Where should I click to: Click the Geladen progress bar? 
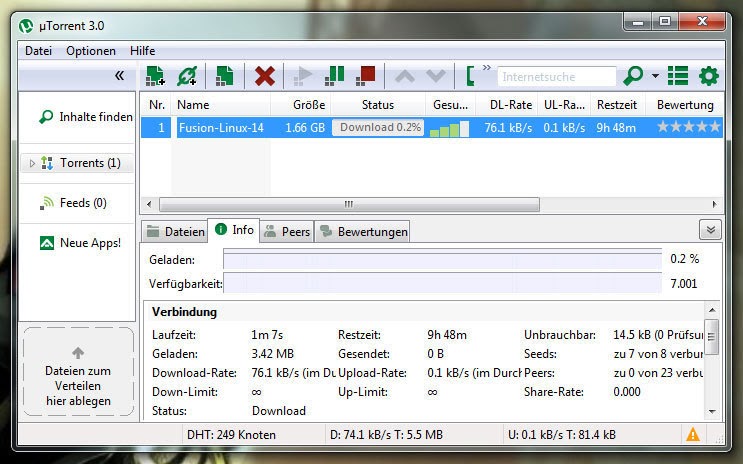click(443, 260)
